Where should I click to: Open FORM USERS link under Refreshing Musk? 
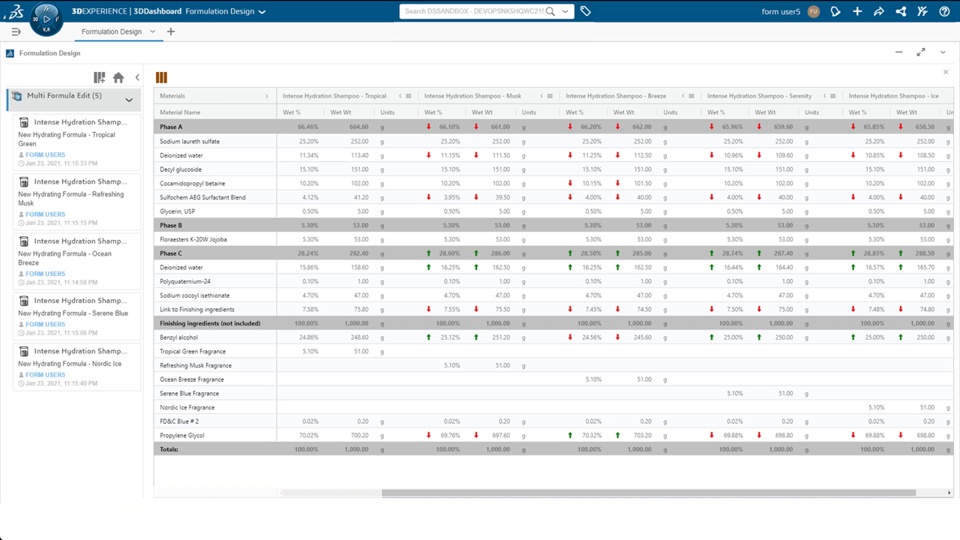pyautogui.click(x=45, y=214)
